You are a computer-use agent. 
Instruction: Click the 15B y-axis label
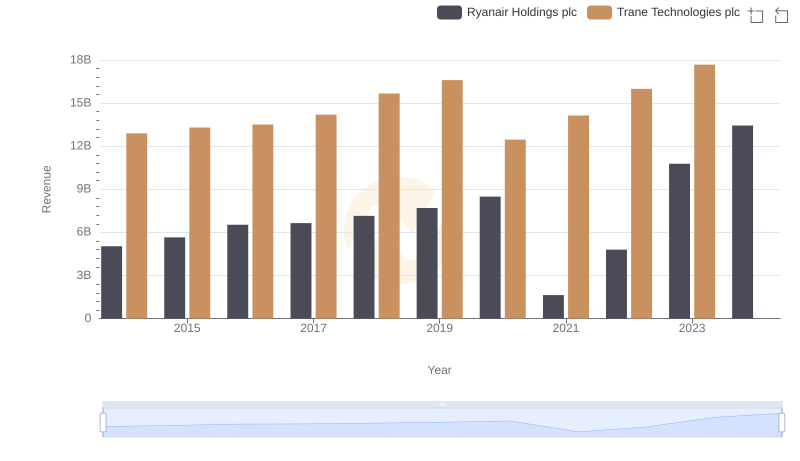[x=81, y=103]
